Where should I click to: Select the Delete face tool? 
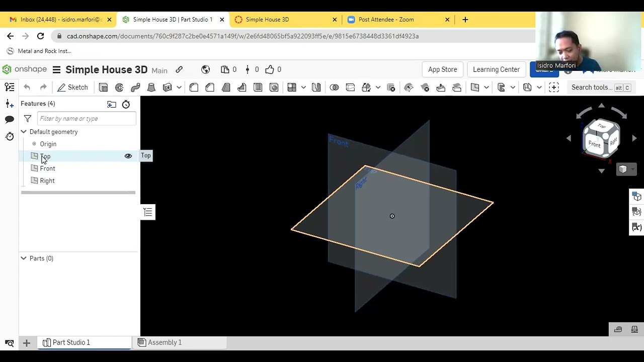[x=425, y=87]
